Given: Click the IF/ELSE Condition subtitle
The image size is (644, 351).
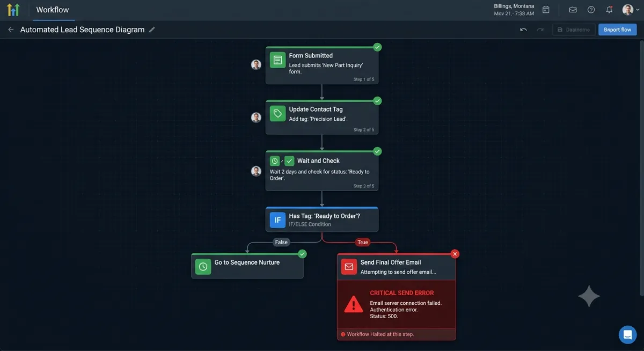Looking at the screenshot, I should coord(310,224).
